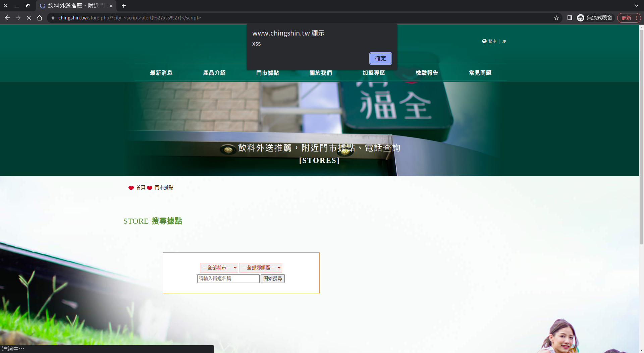This screenshot has height=353, width=644.
Task: Open the 檢驗報告 menu item
Action: coord(427,73)
